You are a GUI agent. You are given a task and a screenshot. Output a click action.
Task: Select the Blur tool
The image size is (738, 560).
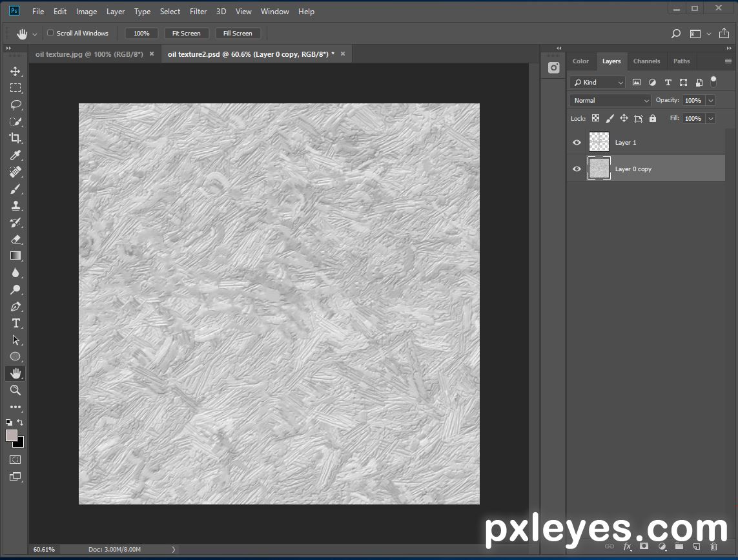pos(15,273)
